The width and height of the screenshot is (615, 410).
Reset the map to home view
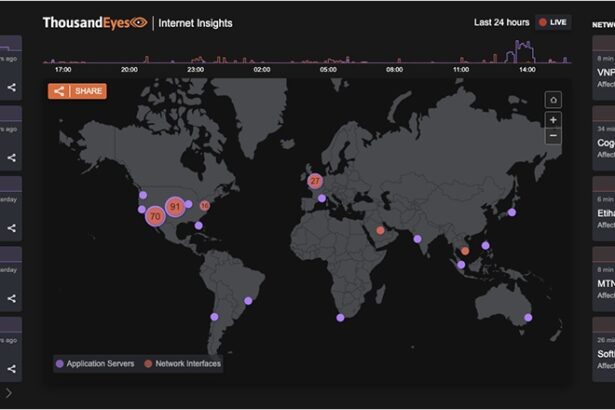(553, 99)
